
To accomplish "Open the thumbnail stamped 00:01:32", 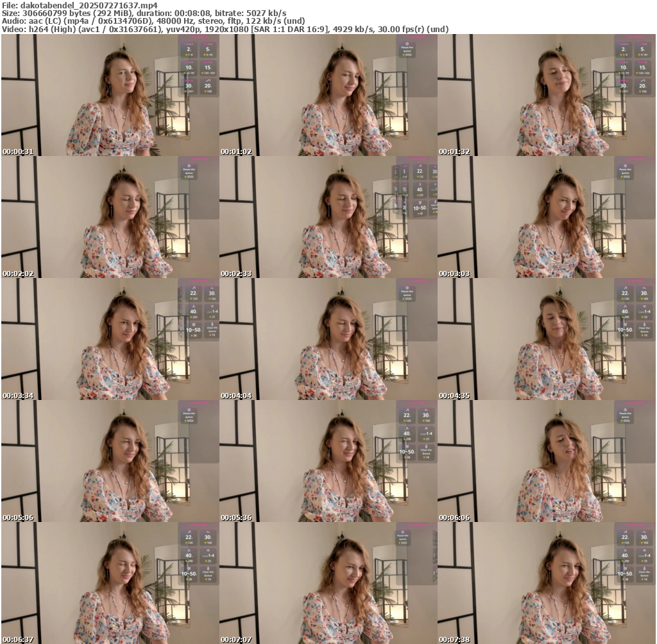I will (x=547, y=95).
